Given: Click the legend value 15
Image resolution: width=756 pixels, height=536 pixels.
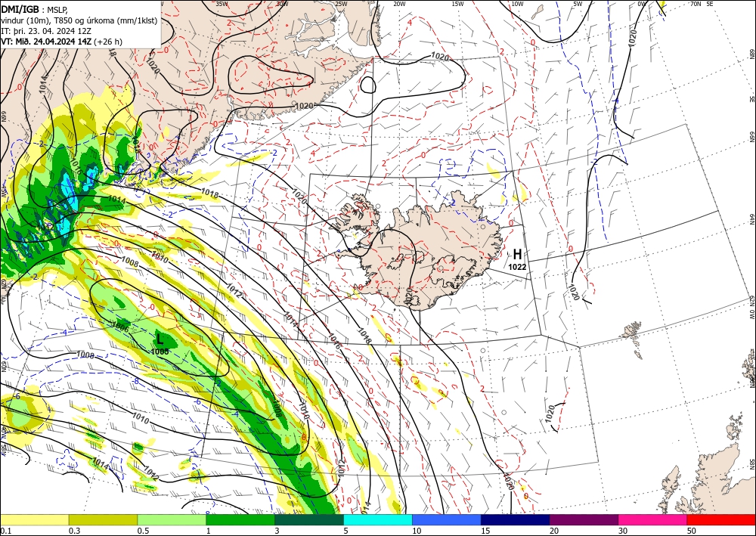Looking at the screenshot, I should point(485,531).
